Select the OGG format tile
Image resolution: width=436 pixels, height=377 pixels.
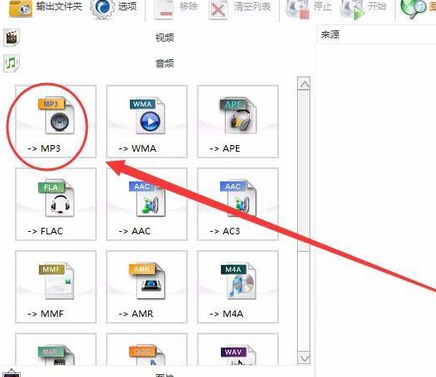tap(147, 349)
